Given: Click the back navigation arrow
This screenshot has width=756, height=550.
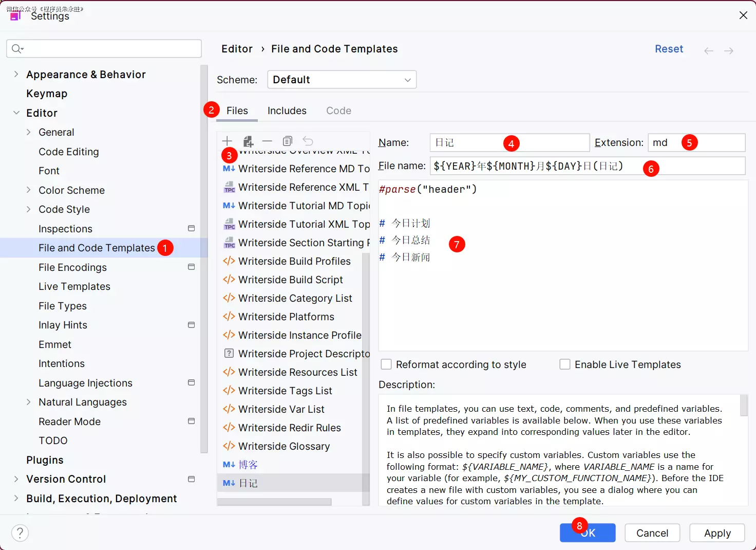Looking at the screenshot, I should pos(709,50).
